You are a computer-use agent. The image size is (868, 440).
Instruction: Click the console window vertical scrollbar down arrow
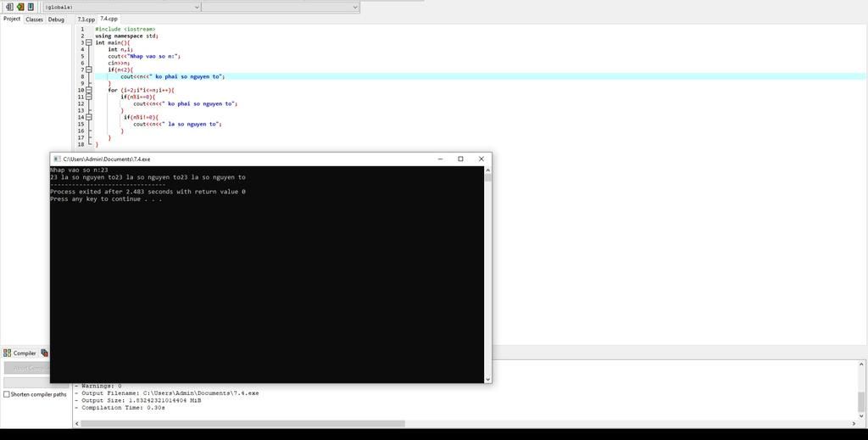pyautogui.click(x=487, y=379)
